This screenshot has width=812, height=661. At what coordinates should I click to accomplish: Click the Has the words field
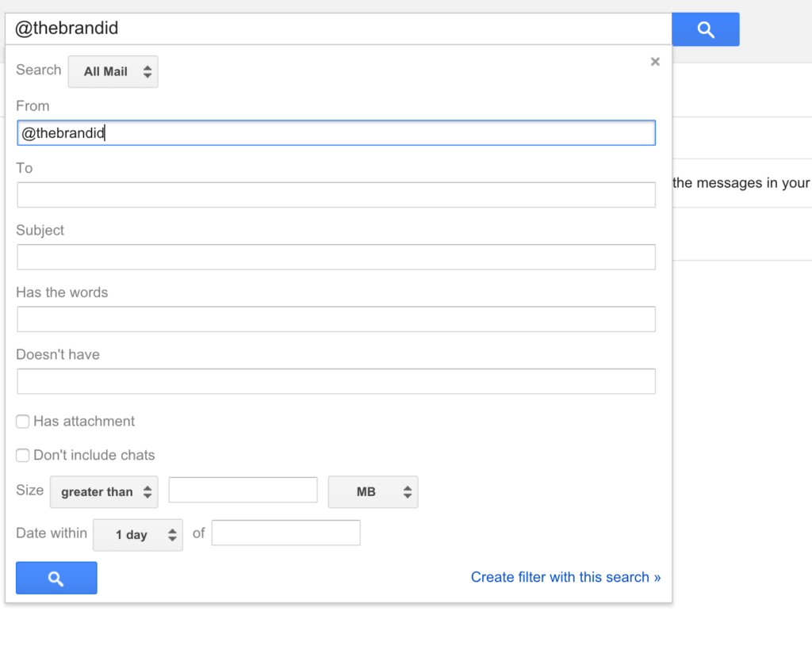point(336,319)
